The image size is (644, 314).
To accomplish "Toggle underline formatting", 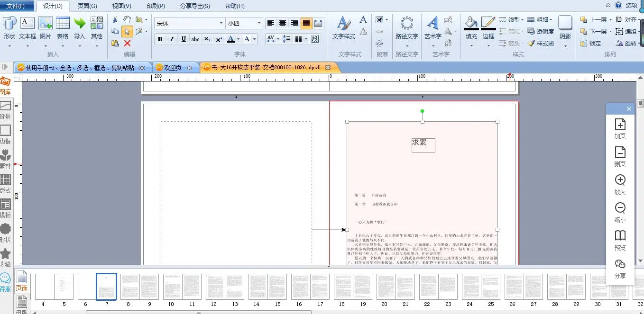I will click(x=184, y=39).
